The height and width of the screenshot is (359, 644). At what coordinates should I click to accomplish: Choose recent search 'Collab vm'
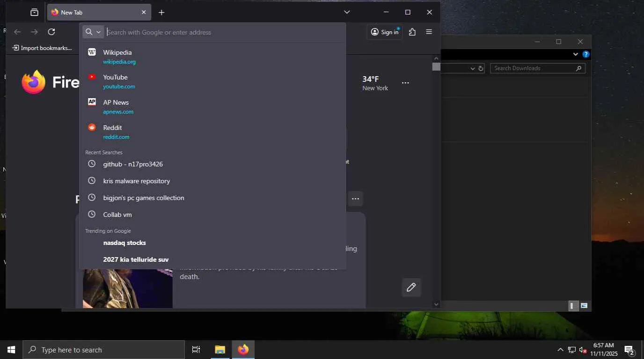212,215
